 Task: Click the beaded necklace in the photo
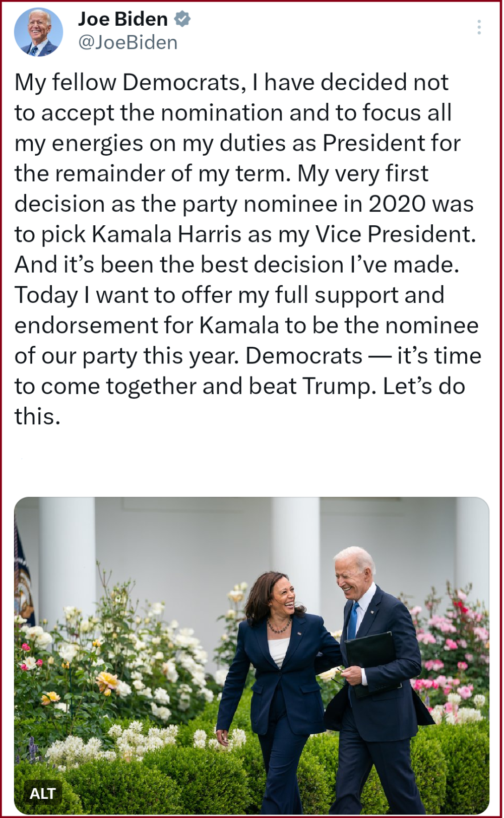pyautogui.click(x=279, y=627)
